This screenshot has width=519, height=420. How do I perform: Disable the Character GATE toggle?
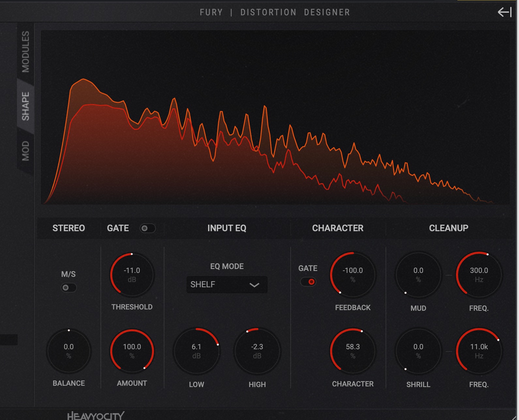[x=308, y=282]
